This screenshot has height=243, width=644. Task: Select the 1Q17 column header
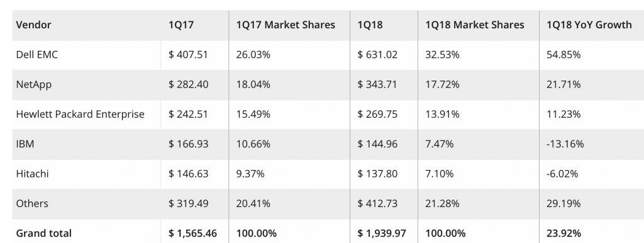point(180,25)
